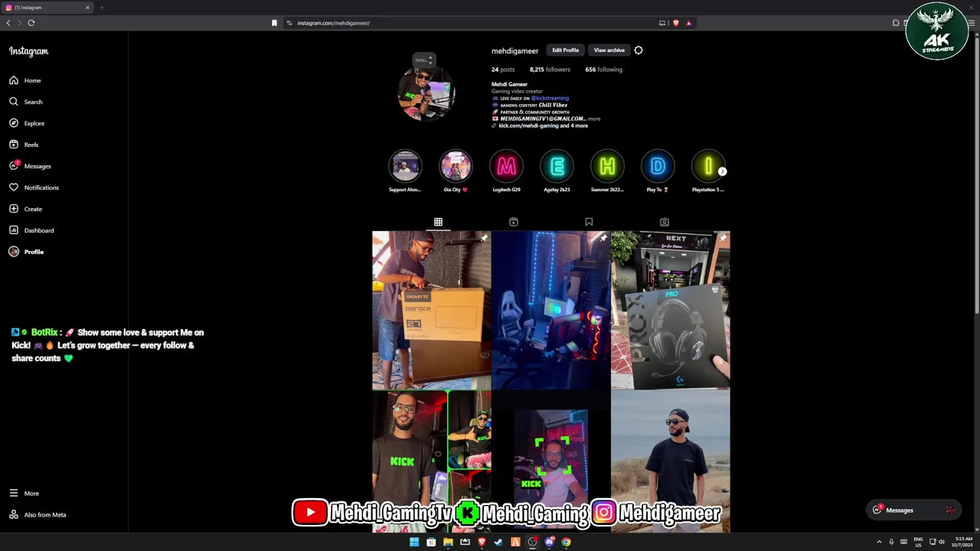Click browser back arrow
This screenshot has height=551, width=980.
coord(8,23)
